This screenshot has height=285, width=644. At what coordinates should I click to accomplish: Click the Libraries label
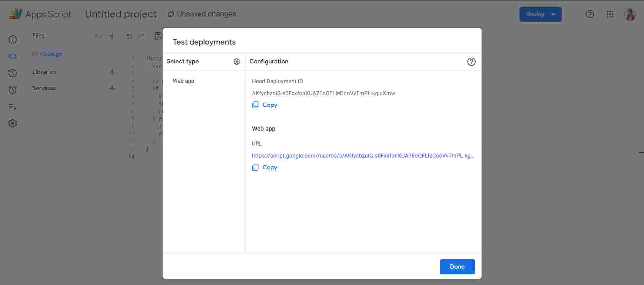(x=44, y=72)
